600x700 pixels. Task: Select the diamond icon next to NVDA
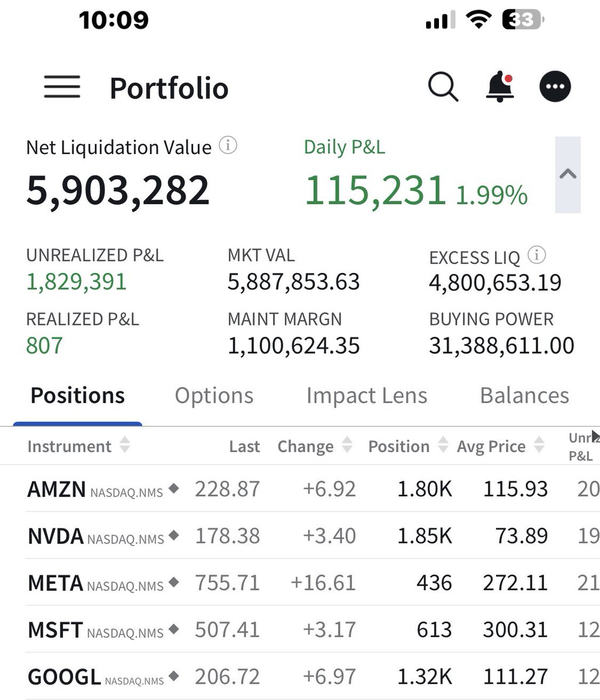[173, 536]
